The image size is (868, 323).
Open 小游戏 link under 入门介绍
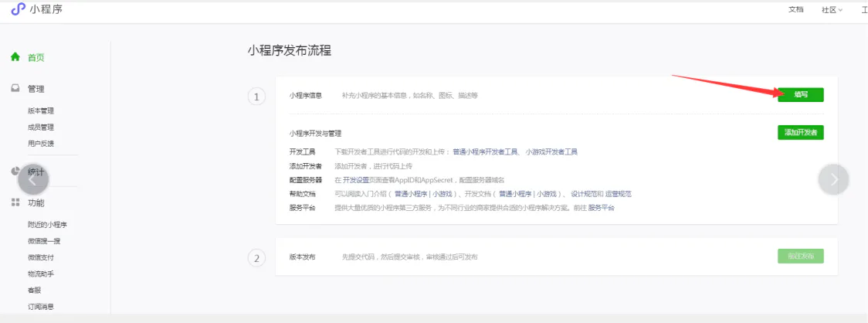(442, 195)
